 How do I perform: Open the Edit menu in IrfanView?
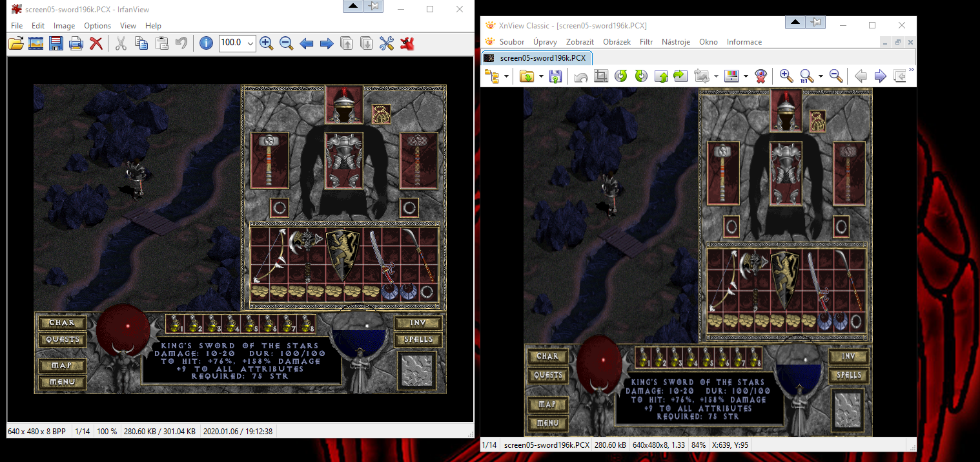click(38, 26)
